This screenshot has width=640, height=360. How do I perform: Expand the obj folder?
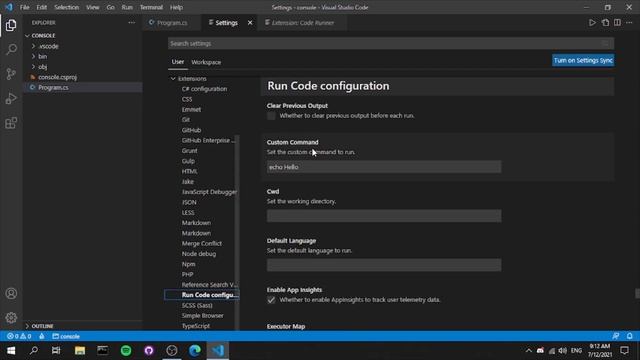(42, 67)
